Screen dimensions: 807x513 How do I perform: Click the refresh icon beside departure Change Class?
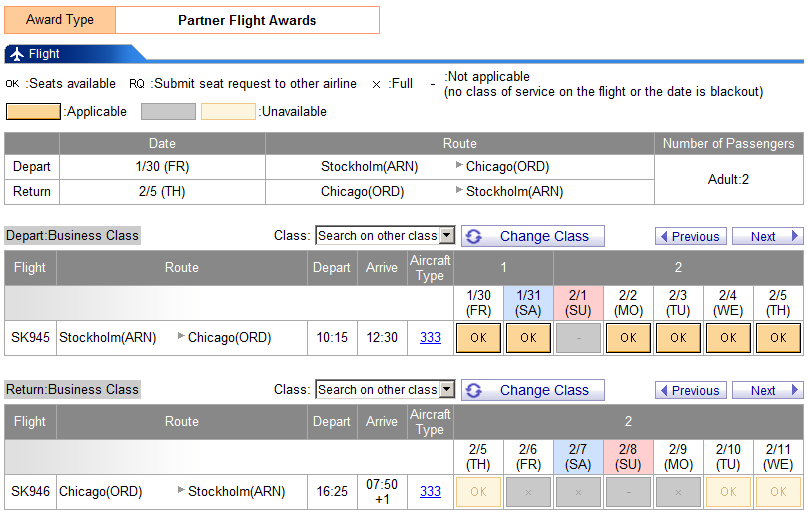(474, 236)
